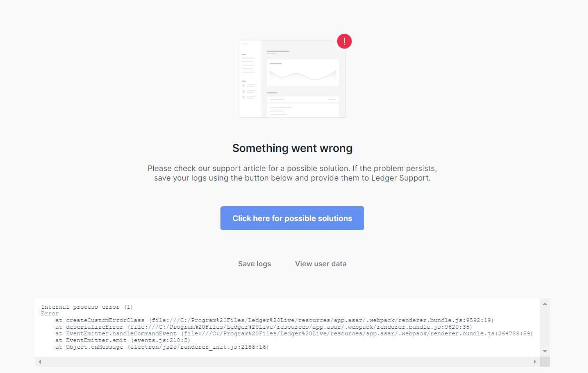Click the support article description paragraph
This screenshot has width=588, height=373.
[x=292, y=173]
